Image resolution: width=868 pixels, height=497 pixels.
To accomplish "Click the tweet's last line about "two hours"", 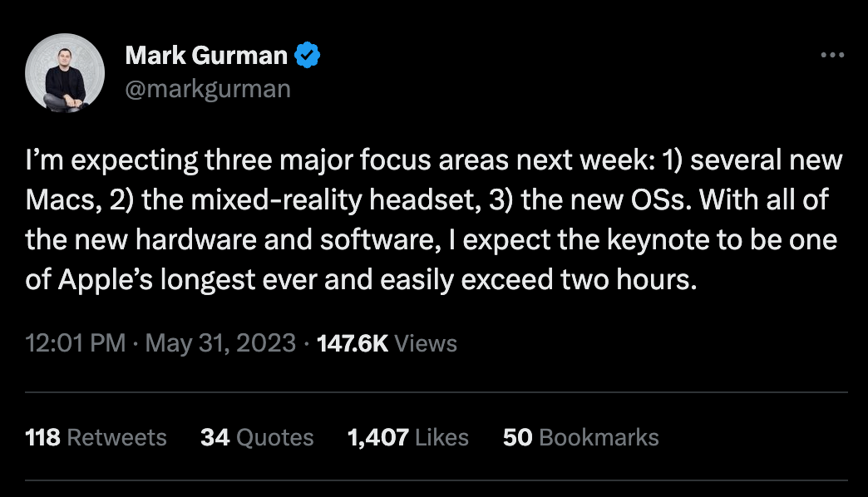I will [x=359, y=280].
